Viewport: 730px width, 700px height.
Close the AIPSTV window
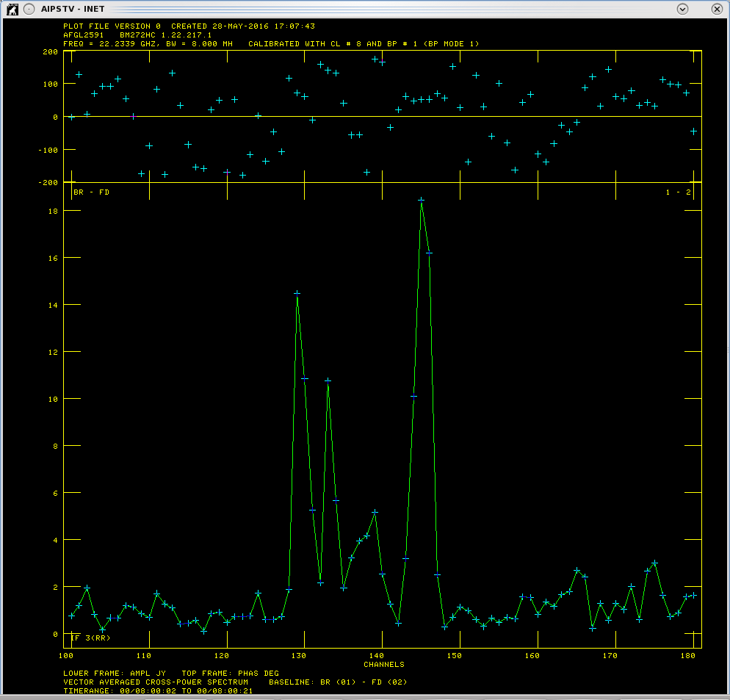(717, 10)
